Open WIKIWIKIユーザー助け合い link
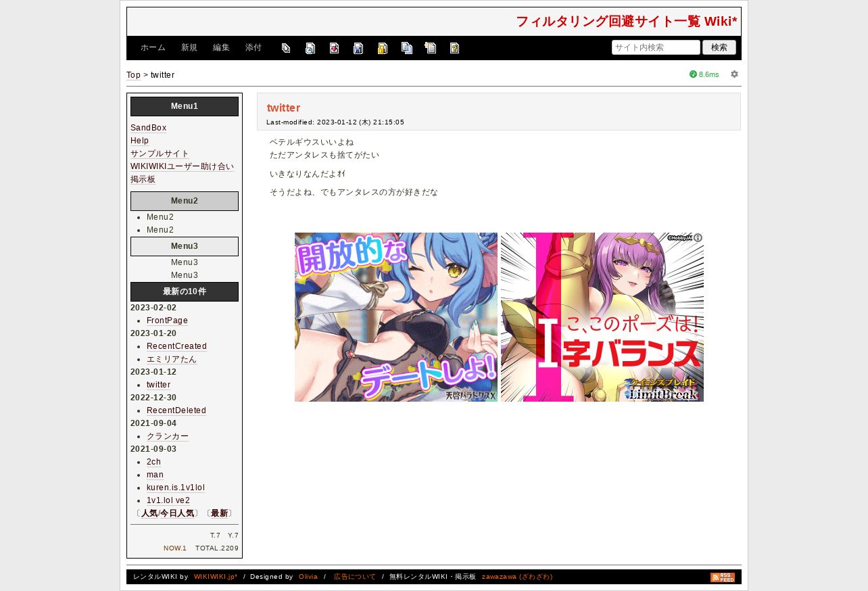This screenshot has height=591, width=868. 182,166
